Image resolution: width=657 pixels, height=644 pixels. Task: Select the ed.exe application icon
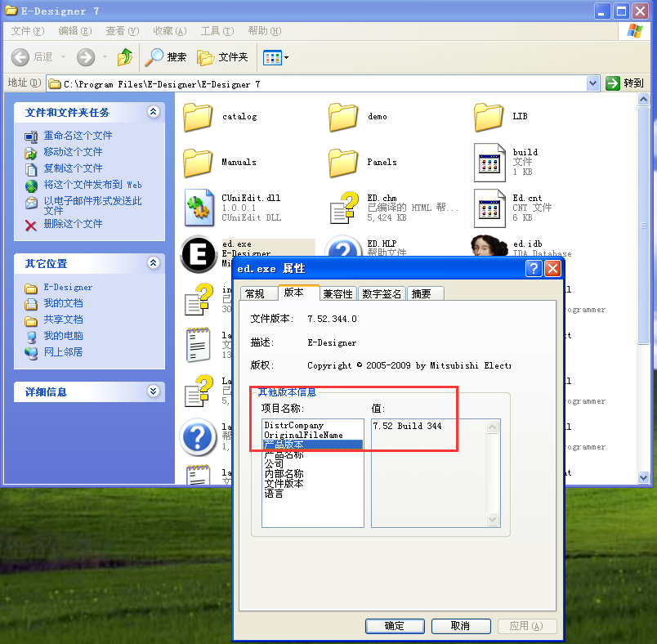198,253
